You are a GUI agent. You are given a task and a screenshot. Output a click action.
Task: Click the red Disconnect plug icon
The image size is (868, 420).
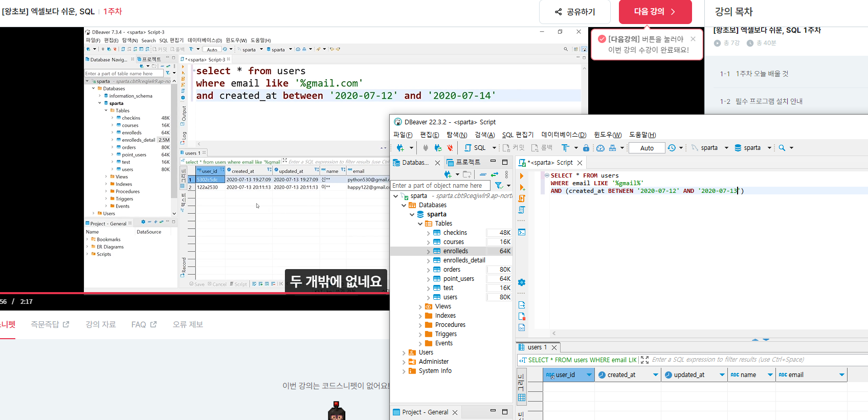click(x=450, y=148)
